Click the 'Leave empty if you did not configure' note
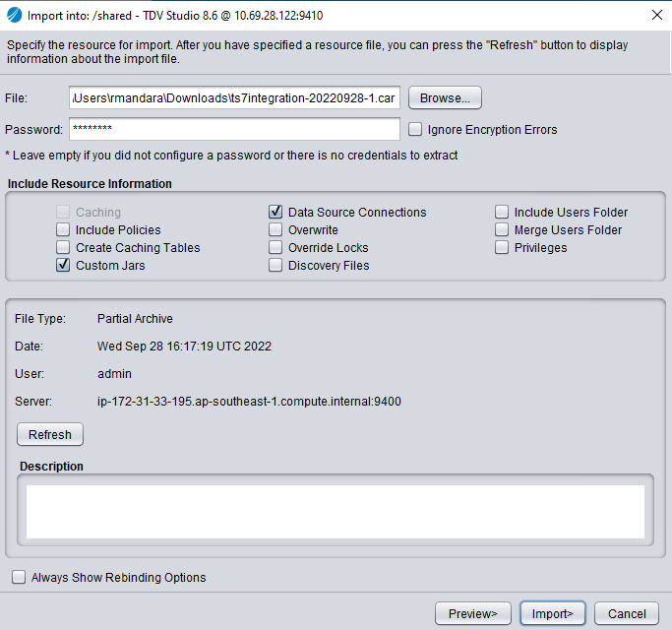Viewport: 672px width, 630px height. point(231,156)
